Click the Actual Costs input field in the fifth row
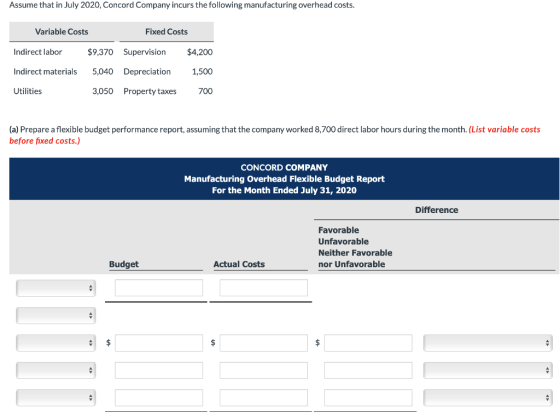 point(264,398)
